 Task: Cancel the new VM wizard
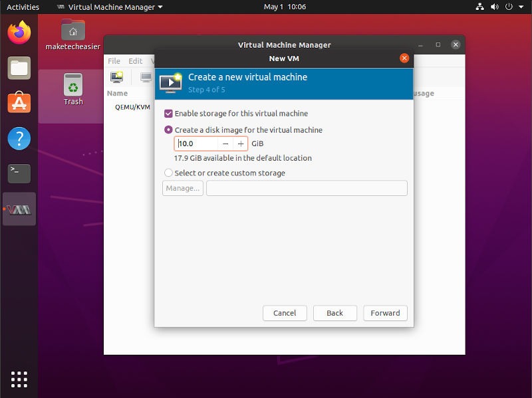click(285, 313)
